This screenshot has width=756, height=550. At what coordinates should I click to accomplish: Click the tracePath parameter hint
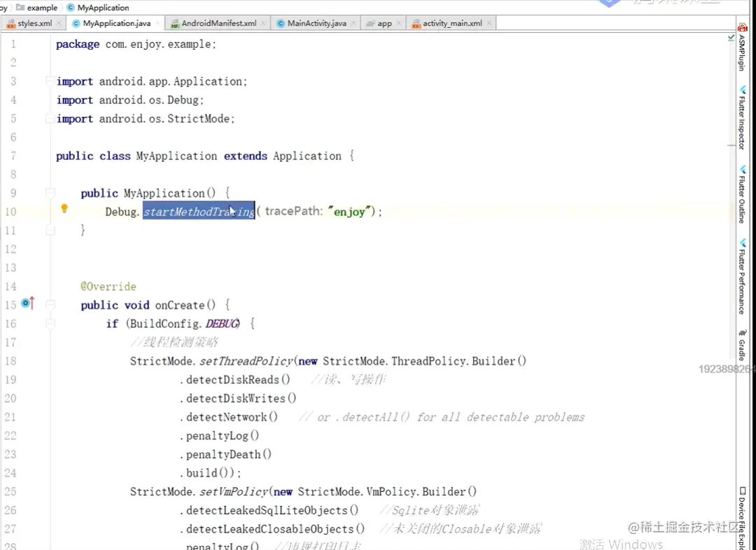point(293,212)
